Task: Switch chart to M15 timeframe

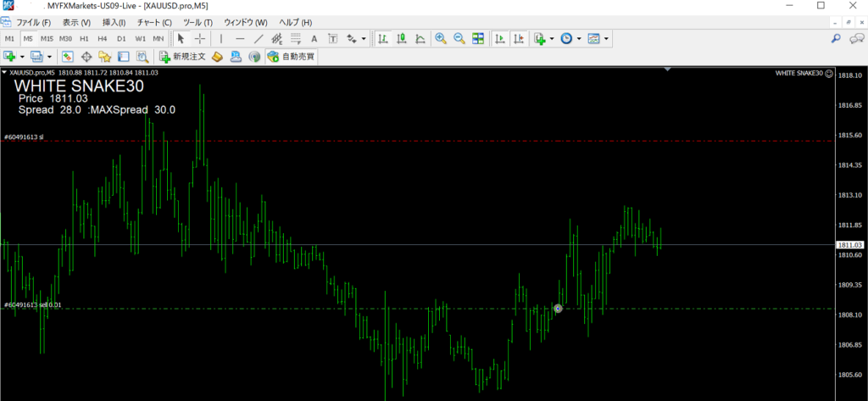Action: pos(47,39)
